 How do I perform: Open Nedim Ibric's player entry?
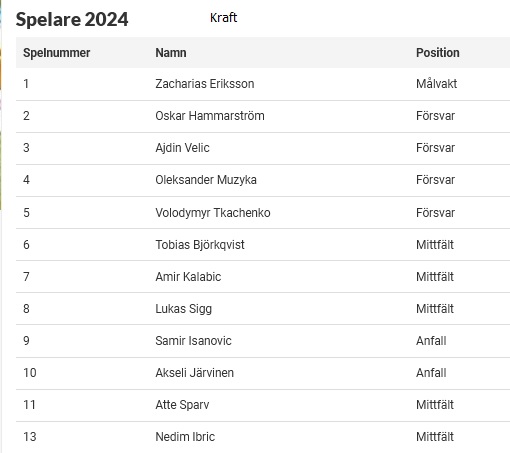tap(185, 437)
